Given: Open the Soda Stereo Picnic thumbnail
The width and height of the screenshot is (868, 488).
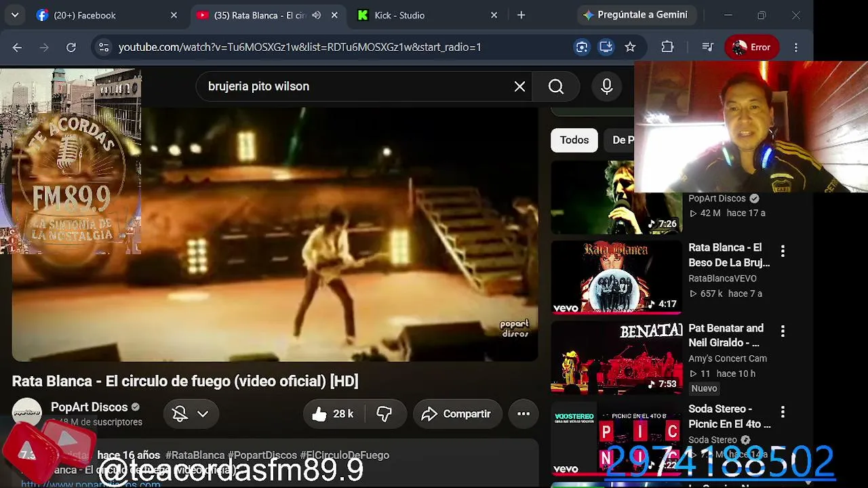Looking at the screenshot, I should 616,439.
